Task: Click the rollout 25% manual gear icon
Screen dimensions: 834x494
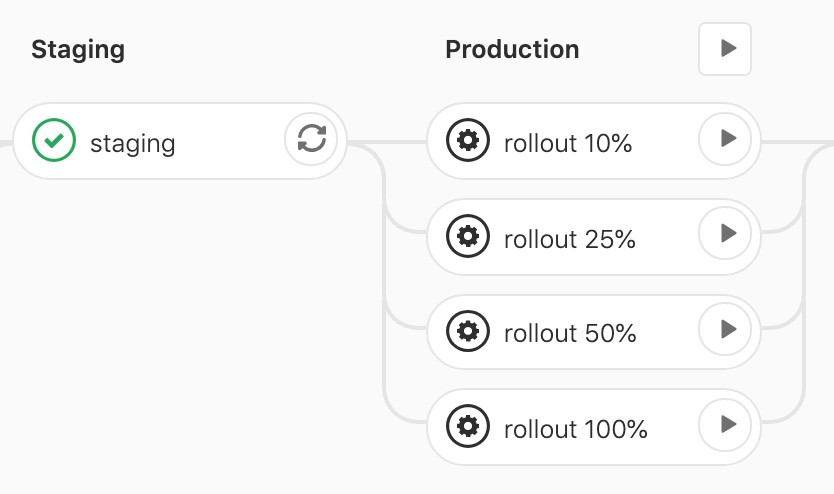Action: [x=468, y=237]
